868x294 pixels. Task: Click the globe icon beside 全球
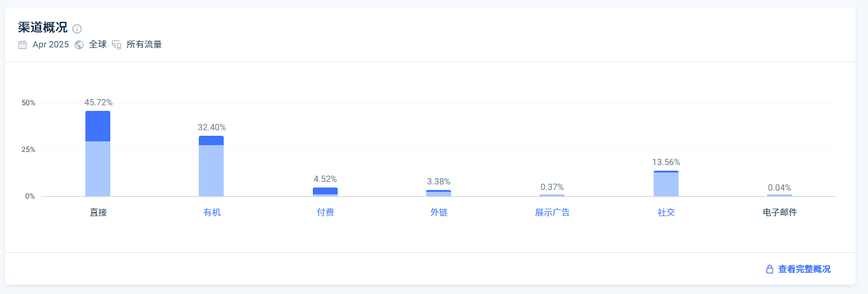coord(79,45)
